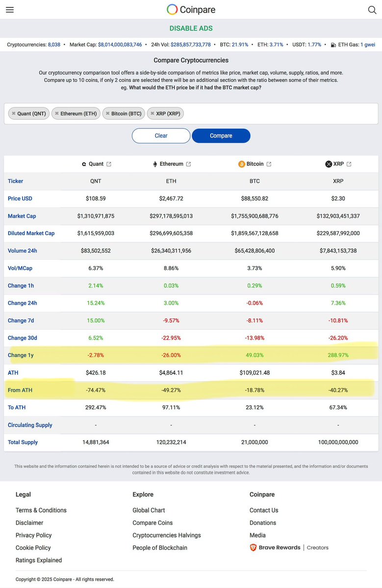Click XRP total supply 100,000,000,000 cell
Viewport: 382px width, 588px height.
(338, 442)
